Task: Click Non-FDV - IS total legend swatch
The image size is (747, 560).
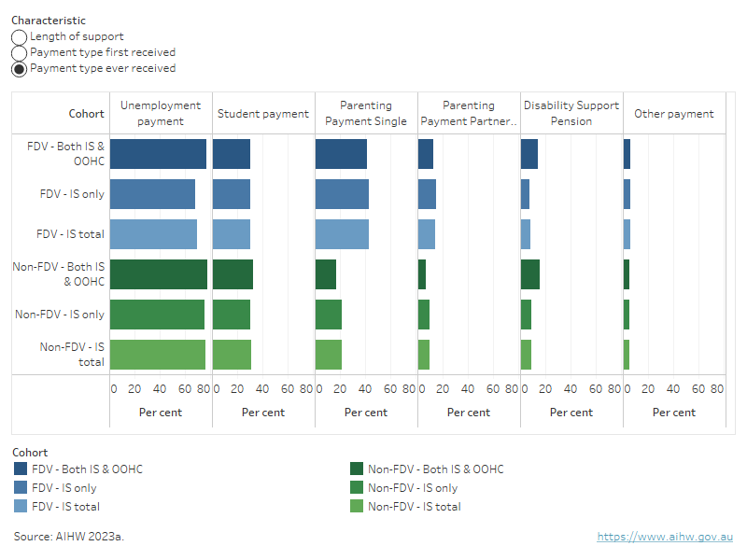Action: point(357,507)
